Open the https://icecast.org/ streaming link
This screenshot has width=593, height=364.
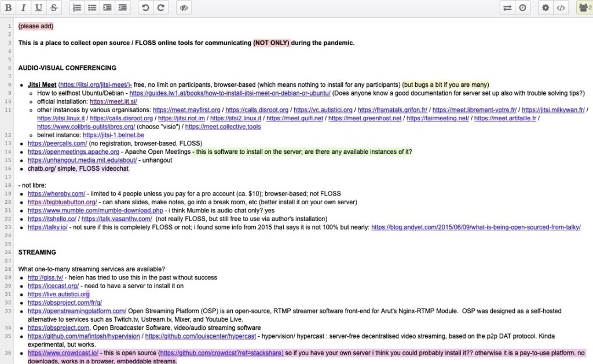tap(53, 286)
